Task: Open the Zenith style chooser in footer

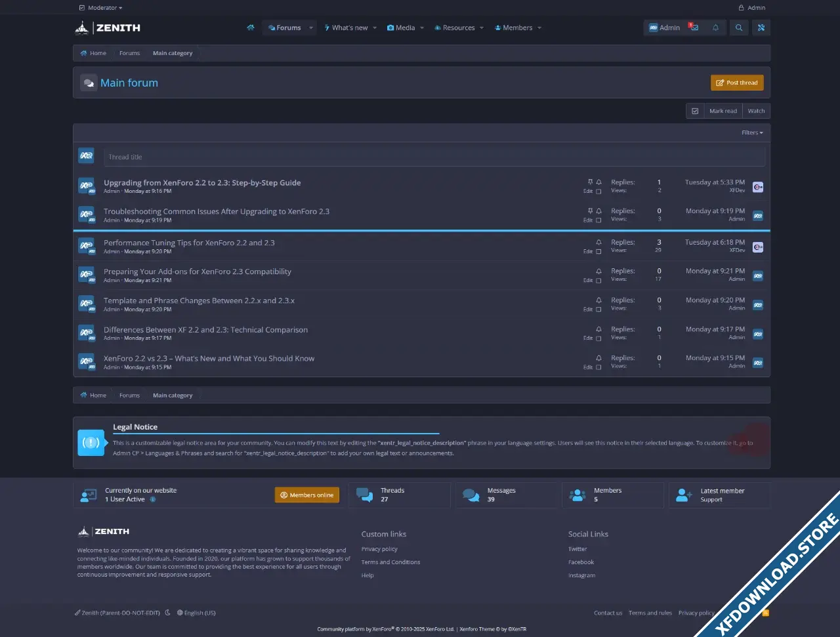Action: coord(117,613)
